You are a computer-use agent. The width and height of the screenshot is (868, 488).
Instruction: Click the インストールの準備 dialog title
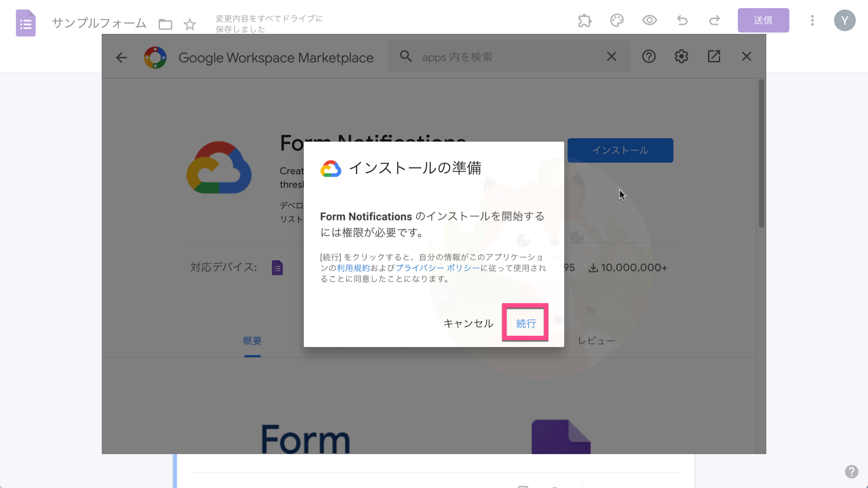point(415,168)
